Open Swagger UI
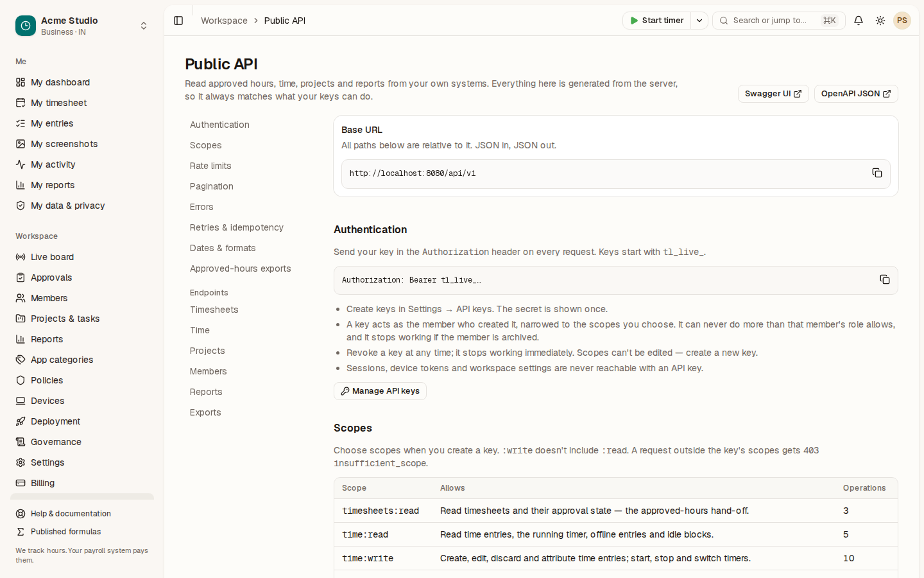The height and width of the screenshot is (578, 924). pos(773,94)
